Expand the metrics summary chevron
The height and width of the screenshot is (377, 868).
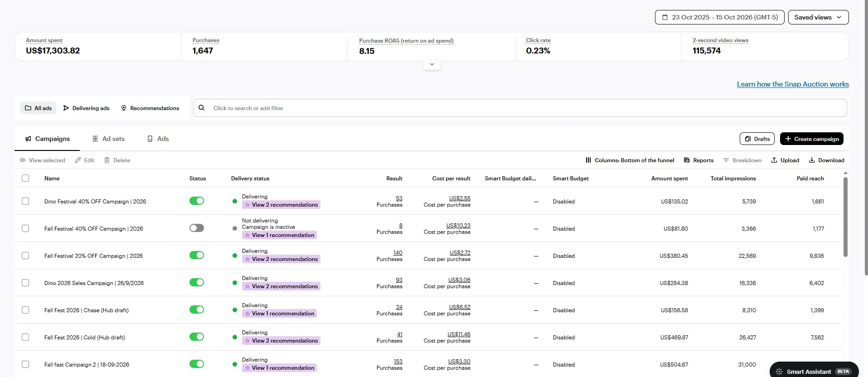pos(432,64)
